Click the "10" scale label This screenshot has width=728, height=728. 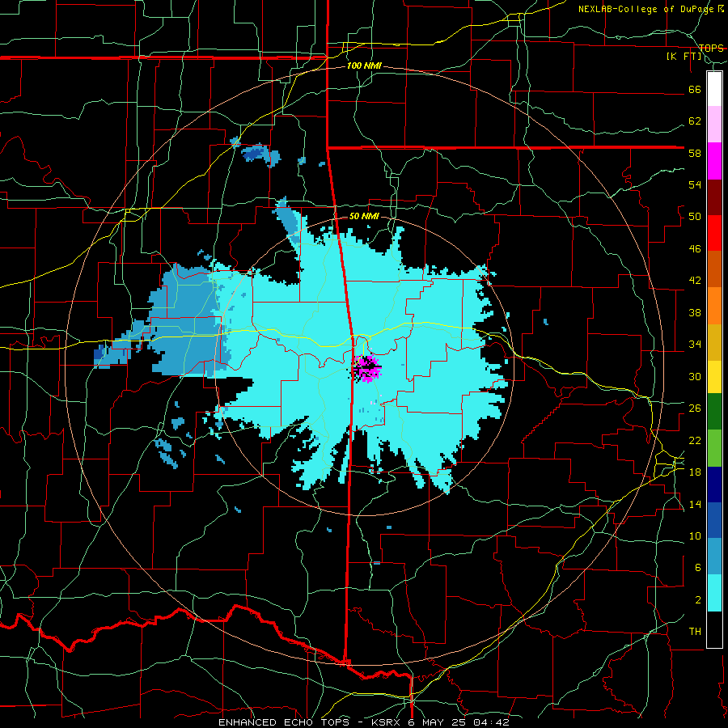pos(695,536)
